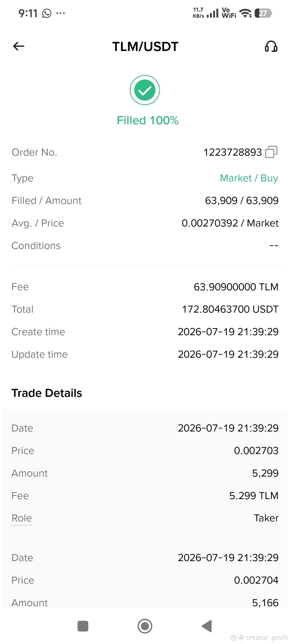
Task: Copy the order number with the copy icon
Action: 271,152
